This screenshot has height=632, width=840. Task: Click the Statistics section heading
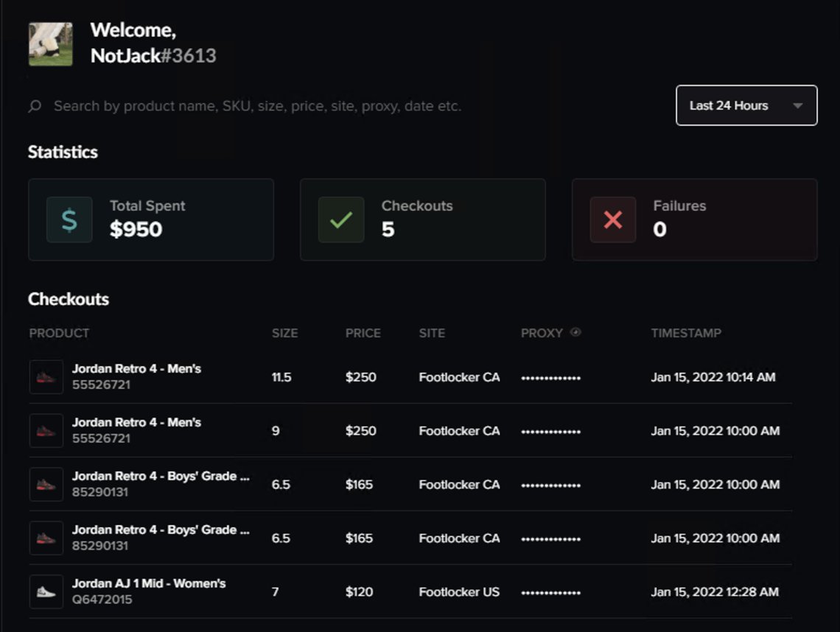tap(63, 152)
